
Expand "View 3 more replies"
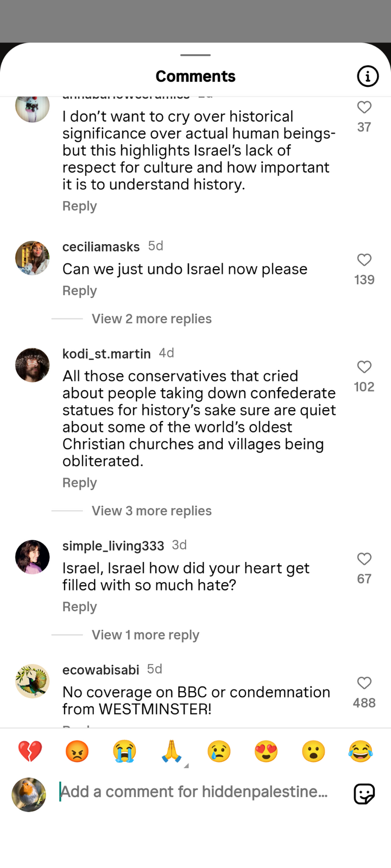(152, 511)
